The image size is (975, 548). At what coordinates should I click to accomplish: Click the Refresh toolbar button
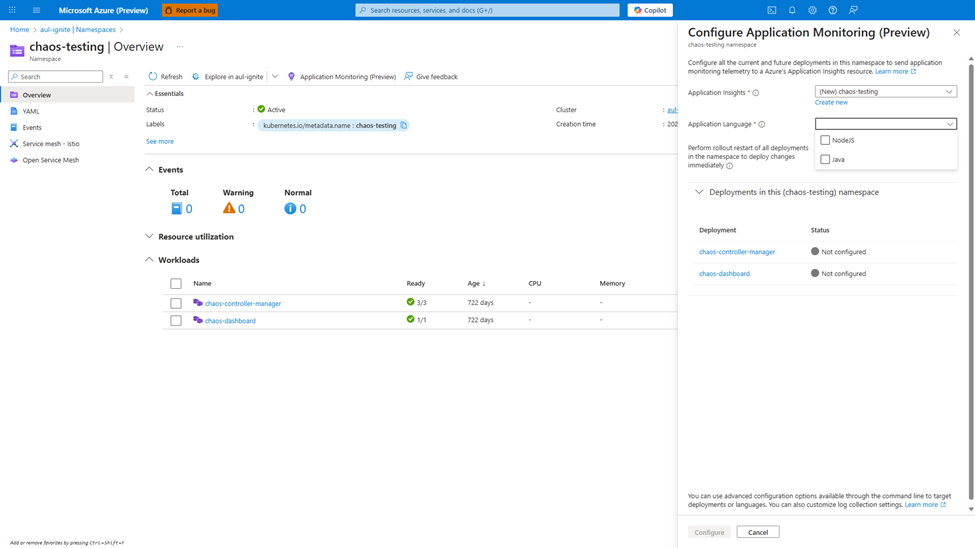tap(165, 77)
